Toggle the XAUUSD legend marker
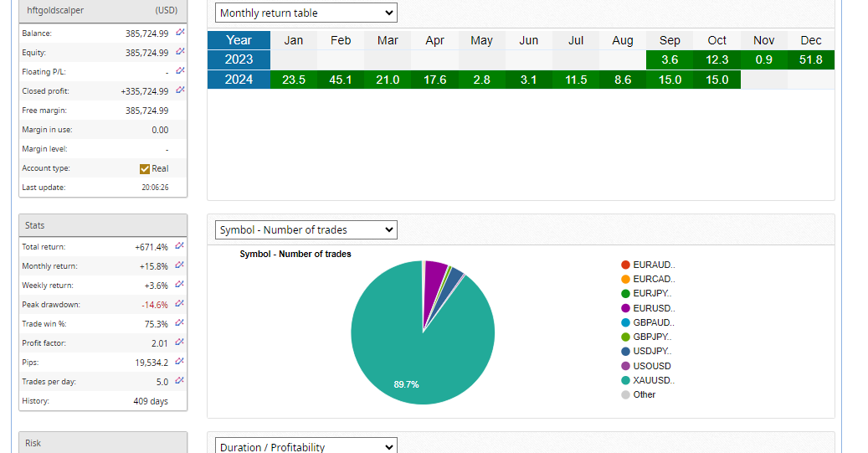 [x=625, y=380]
